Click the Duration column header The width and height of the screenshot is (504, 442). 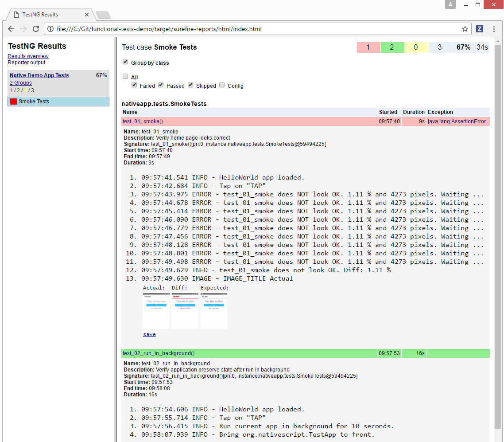[414, 112]
